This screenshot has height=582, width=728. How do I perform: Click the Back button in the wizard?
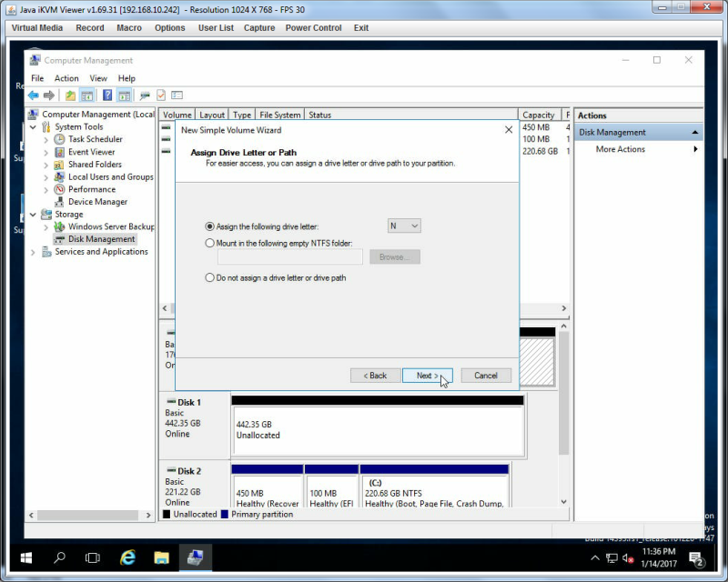(x=375, y=376)
